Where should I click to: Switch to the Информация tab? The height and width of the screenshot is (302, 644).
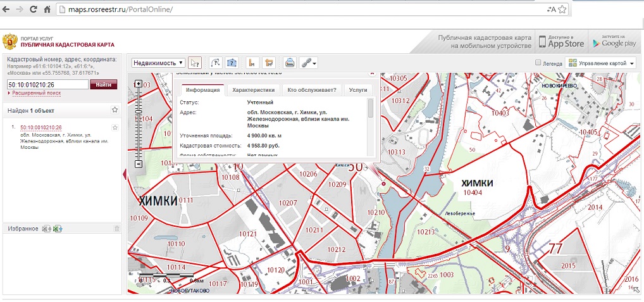[203, 90]
